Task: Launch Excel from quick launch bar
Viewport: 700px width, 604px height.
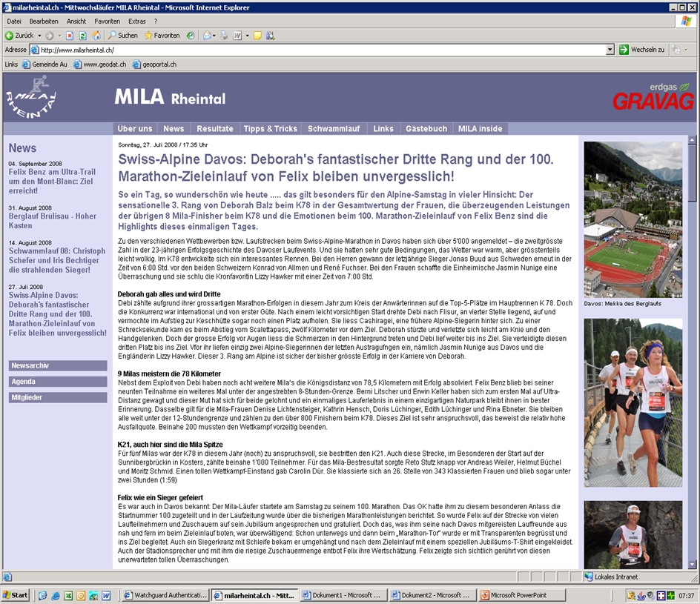Action: 68,596
